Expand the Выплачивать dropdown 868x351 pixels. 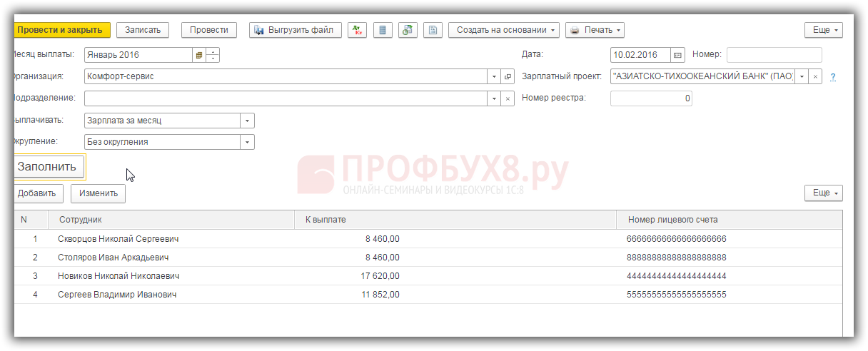point(247,121)
